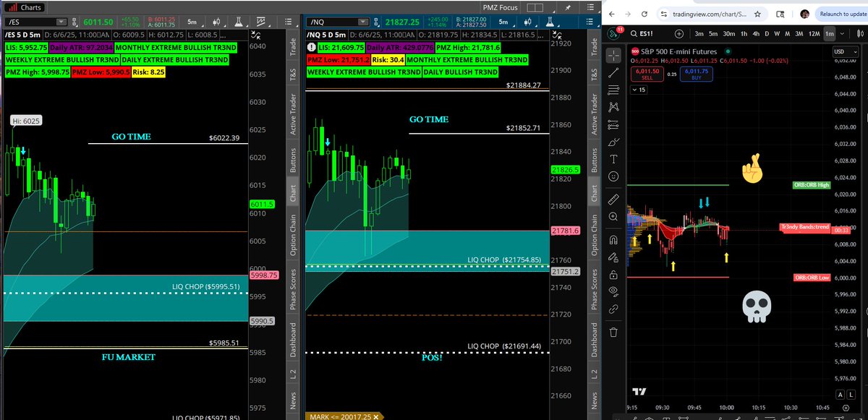Toggle auto scale A button

coord(841,395)
